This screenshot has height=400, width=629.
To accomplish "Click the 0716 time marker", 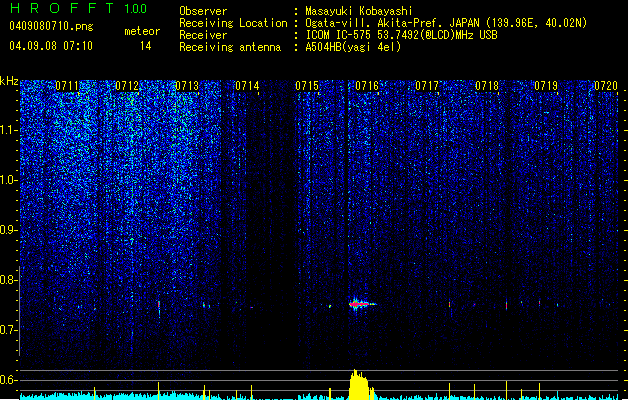I will 367,86.
